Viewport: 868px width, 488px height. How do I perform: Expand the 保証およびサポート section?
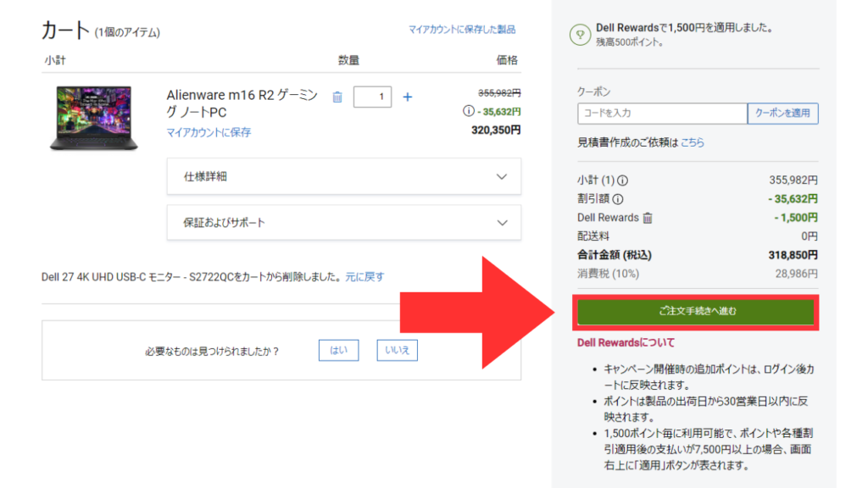coord(343,222)
